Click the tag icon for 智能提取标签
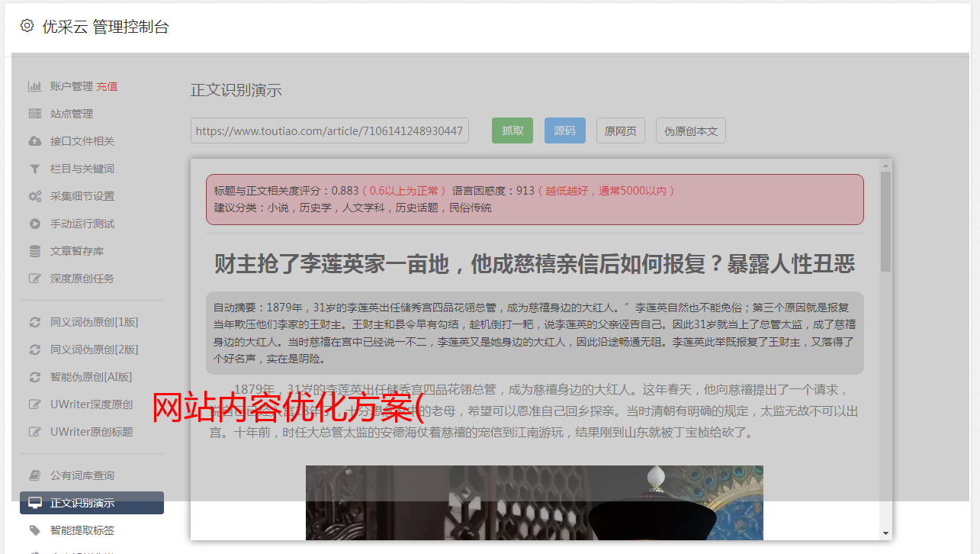 [34, 530]
